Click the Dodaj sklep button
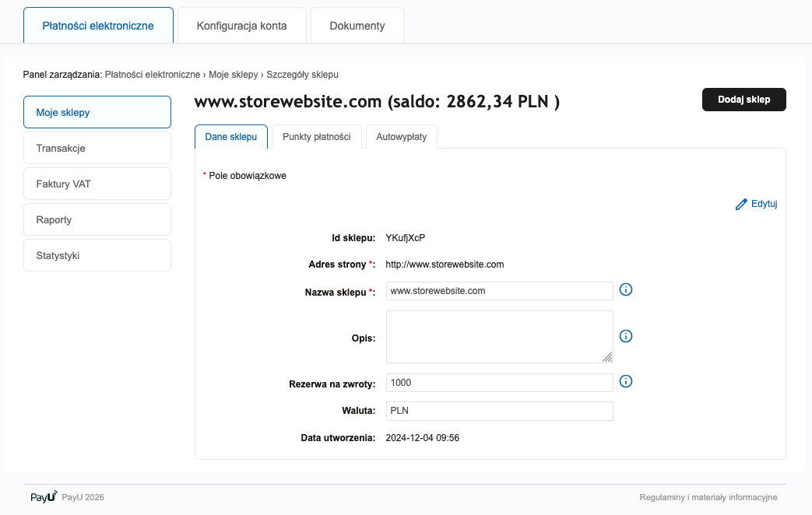The width and height of the screenshot is (812, 515). (x=743, y=100)
